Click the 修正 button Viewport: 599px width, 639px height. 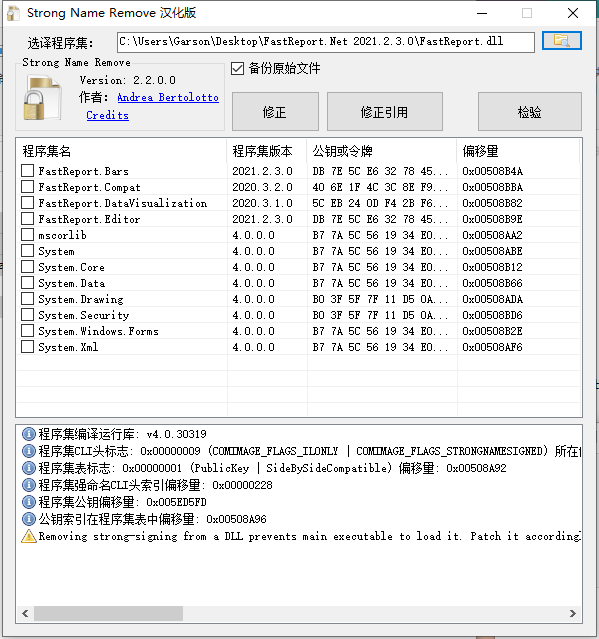tap(275, 112)
